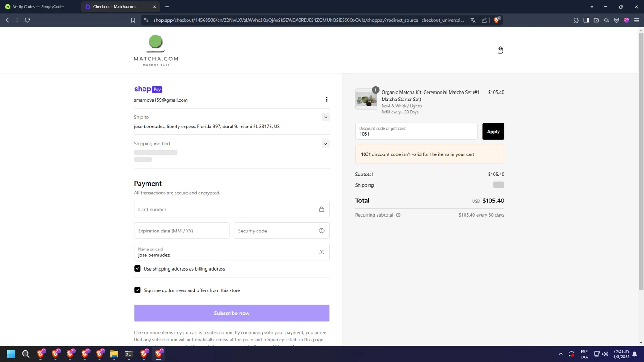The image size is (644, 362).
Task: Open the notifications bell in taskbar
Action: (x=635, y=354)
